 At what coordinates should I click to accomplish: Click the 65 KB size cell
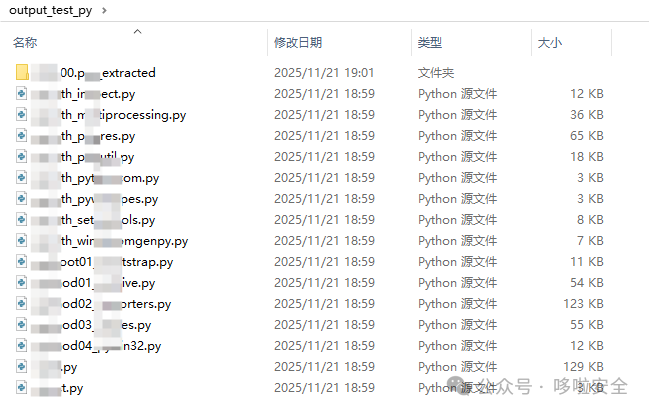pyautogui.click(x=587, y=136)
